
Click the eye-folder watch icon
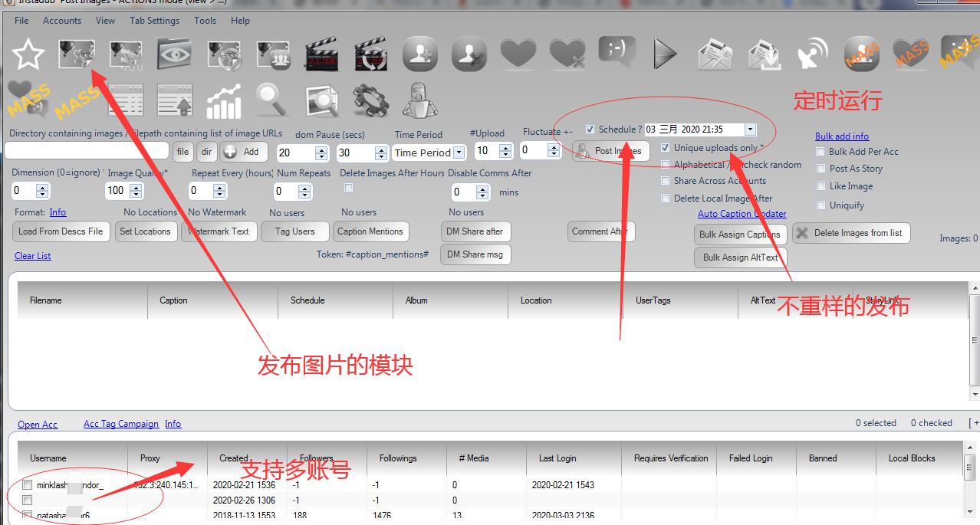(x=174, y=53)
